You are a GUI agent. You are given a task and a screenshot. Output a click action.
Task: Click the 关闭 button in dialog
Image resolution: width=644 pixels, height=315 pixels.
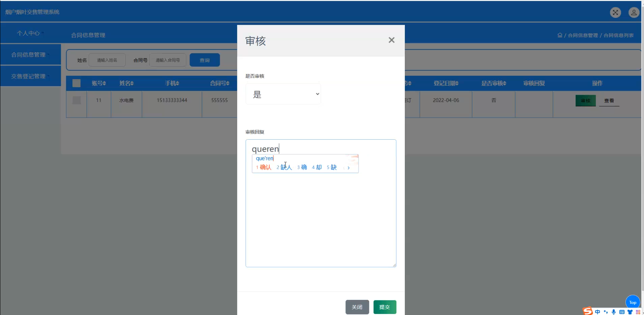point(357,307)
